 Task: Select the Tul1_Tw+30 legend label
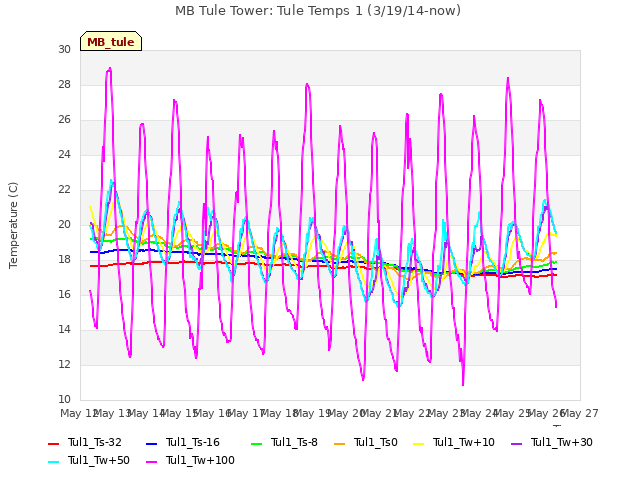pos(562,442)
